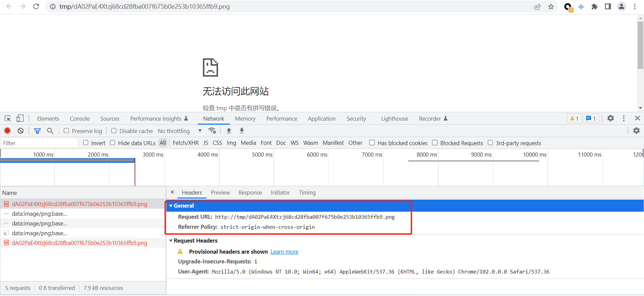
Task: Open the Timing tab of request
Action: click(307, 193)
